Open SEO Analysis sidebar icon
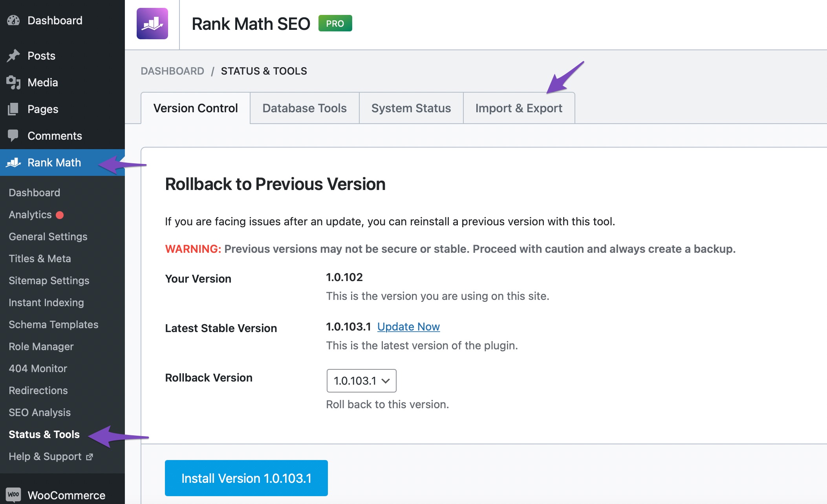The height and width of the screenshot is (504, 827). coord(39,412)
